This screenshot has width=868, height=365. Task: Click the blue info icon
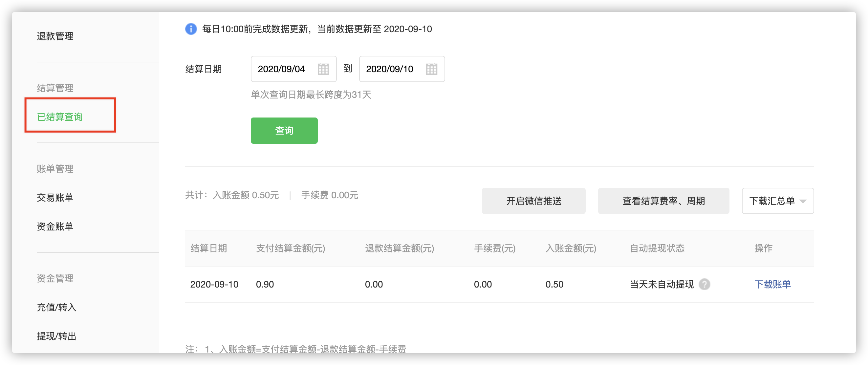191,29
